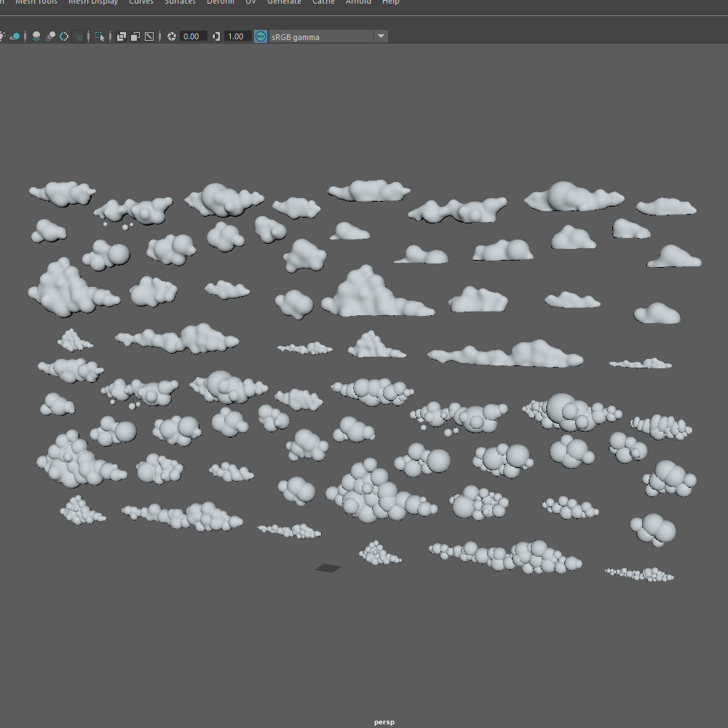This screenshot has width=728, height=728.
Task: Click the Isolate Select icon
Action: (100, 36)
